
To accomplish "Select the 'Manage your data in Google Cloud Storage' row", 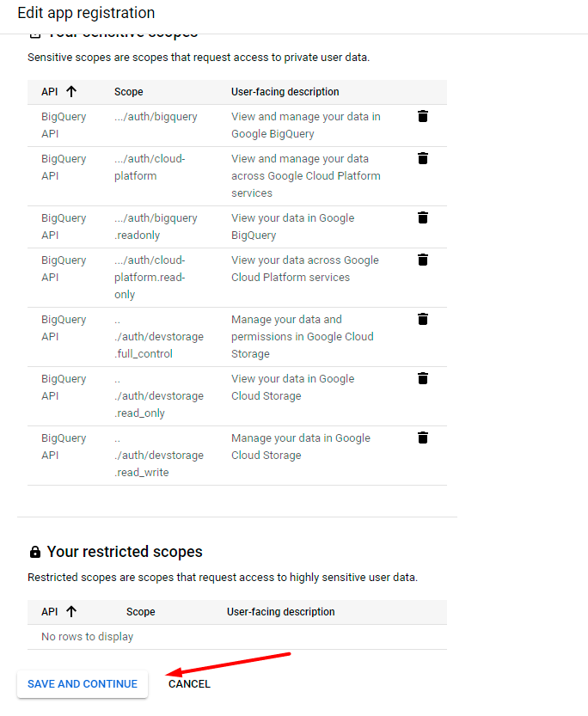I will point(300,446).
